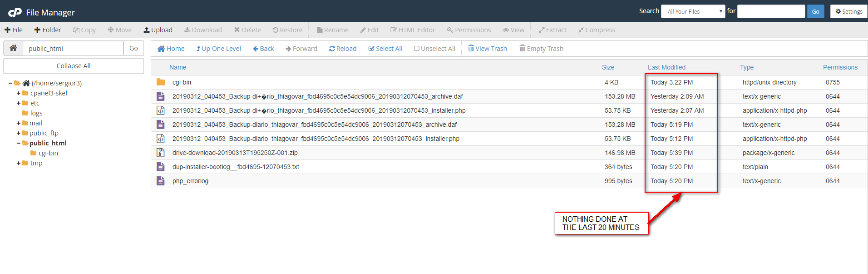Click the Back navigation link

tap(263, 49)
